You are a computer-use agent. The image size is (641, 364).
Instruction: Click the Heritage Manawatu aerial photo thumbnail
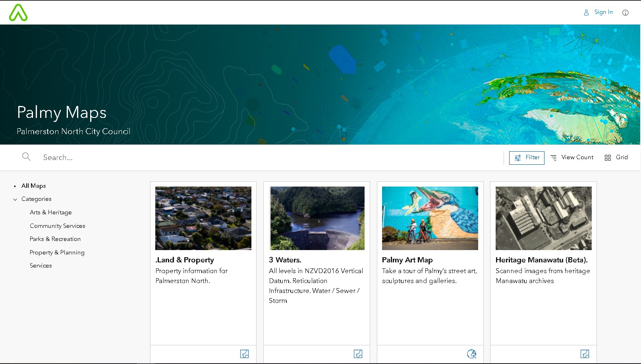[543, 218]
